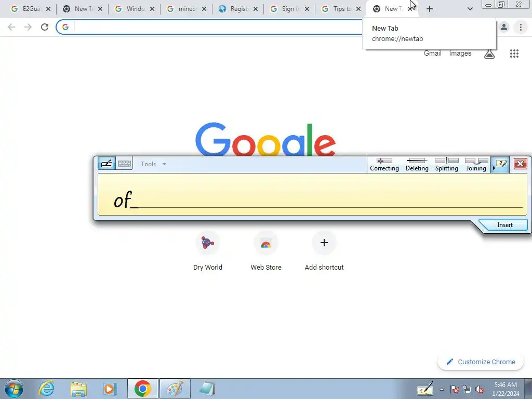532x399 pixels.
Task: Open the clock showing 5:46 AM
Action: (506, 389)
